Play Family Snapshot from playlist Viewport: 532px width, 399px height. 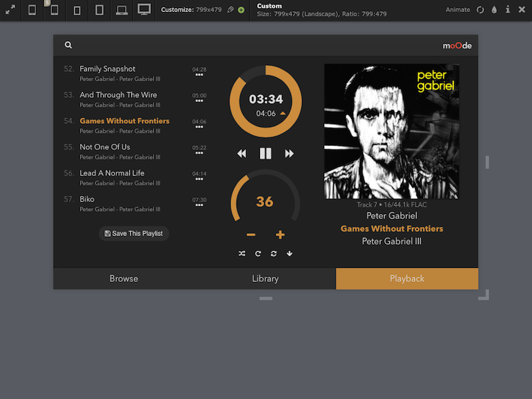tap(107, 69)
